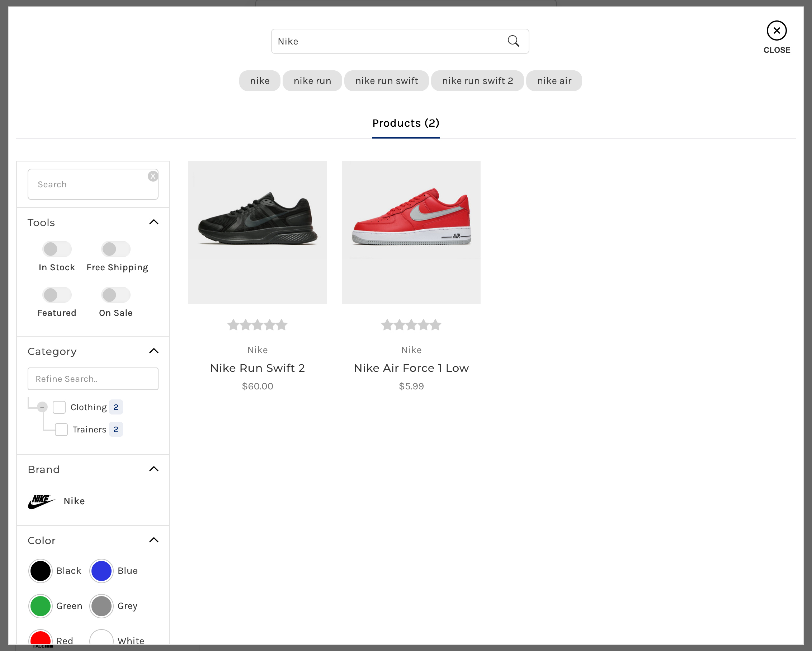Select the Black color swatch
Screen dimensions: 812x651
tap(40, 571)
